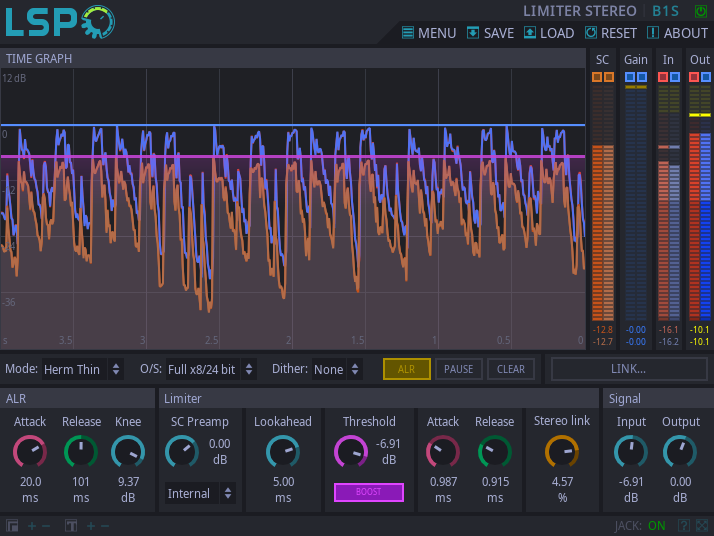Click the fullscreen expand icon bottom right
714x536 pixels.
pyautogui.click(x=702, y=526)
